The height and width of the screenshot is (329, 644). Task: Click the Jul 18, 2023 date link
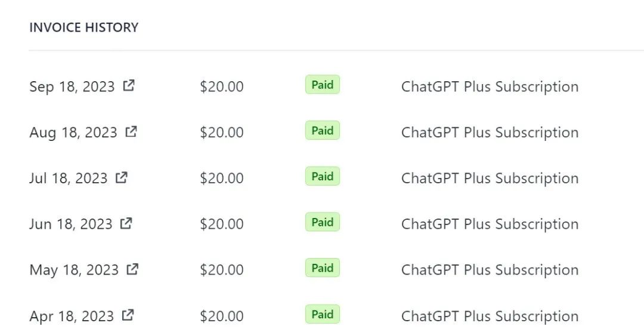tap(68, 179)
